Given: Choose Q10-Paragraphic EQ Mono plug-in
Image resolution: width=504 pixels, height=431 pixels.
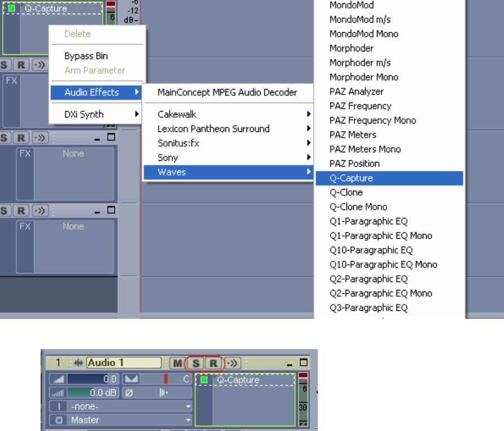Looking at the screenshot, I should [389, 265].
